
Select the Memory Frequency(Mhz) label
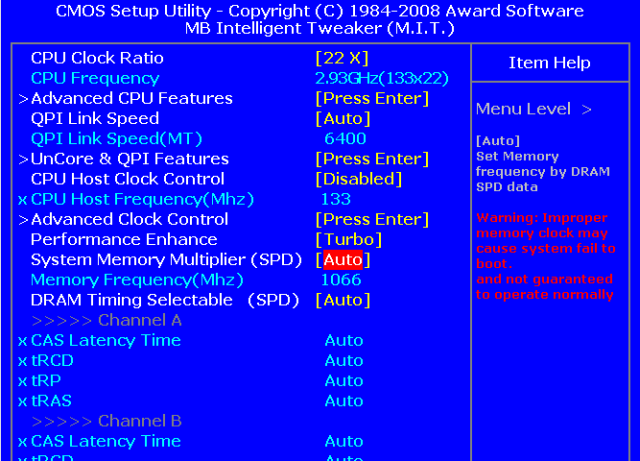coord(137,280)
